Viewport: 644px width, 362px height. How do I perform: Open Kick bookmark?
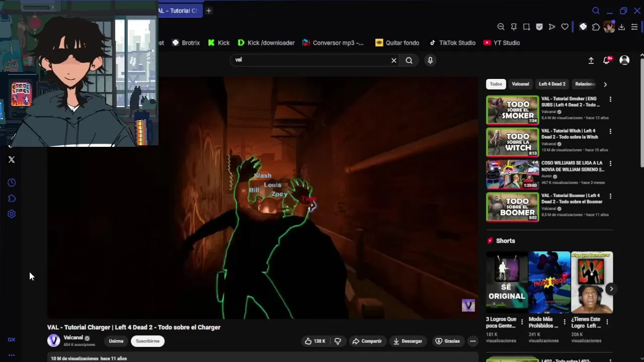click(219, 43)
